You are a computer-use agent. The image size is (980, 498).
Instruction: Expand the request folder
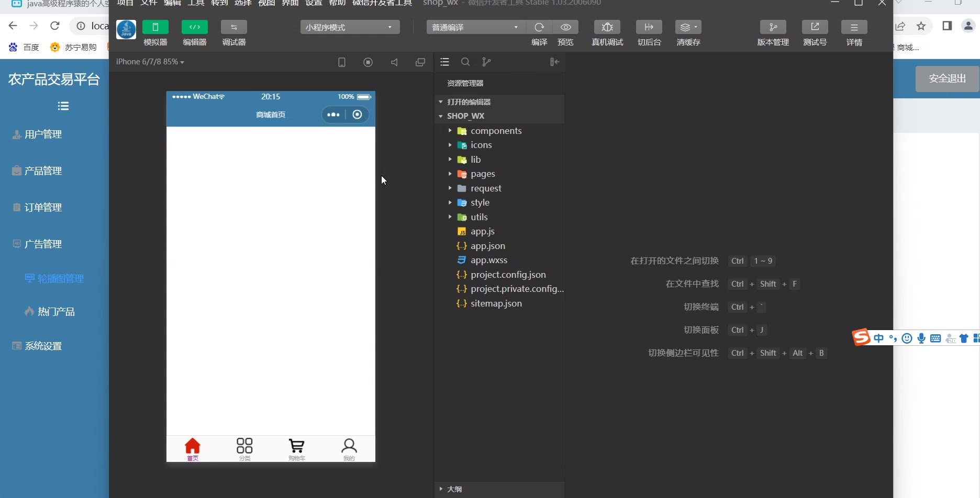point(499,188)
